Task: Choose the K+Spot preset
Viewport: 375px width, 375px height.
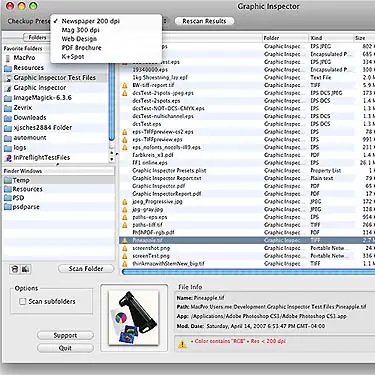Action: click(x=106, y=57)
